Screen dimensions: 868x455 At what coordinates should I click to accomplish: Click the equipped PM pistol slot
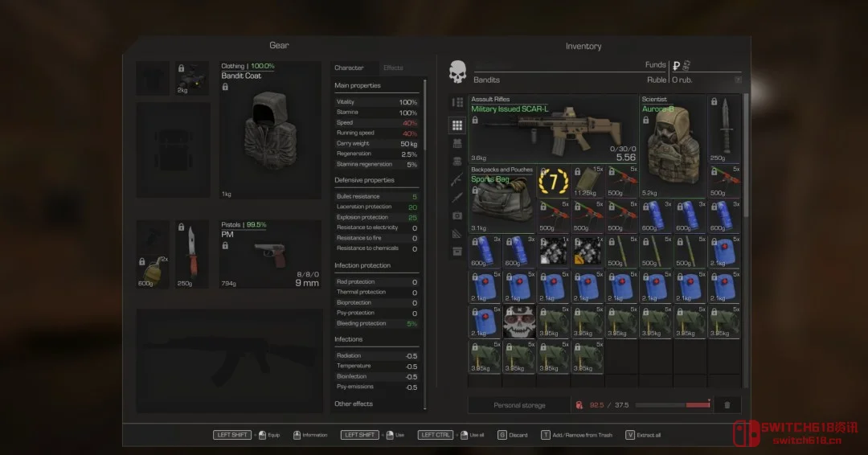(x=271, y=254)
